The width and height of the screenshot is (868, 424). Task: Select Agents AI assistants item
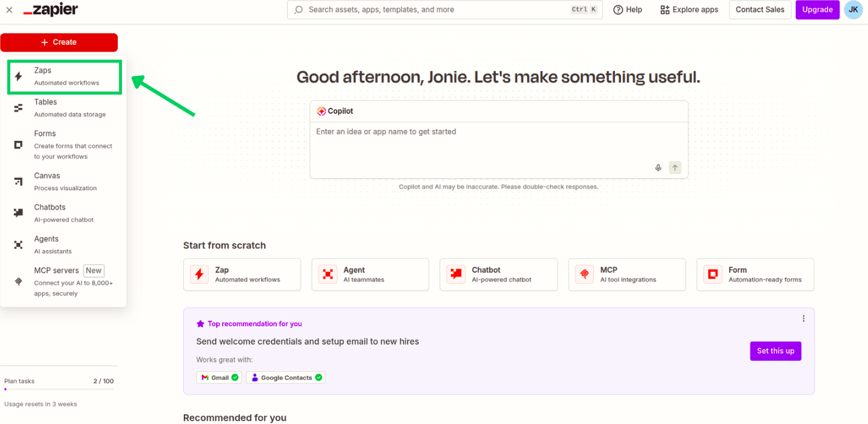pyautogui.click(x=64, y=245)
